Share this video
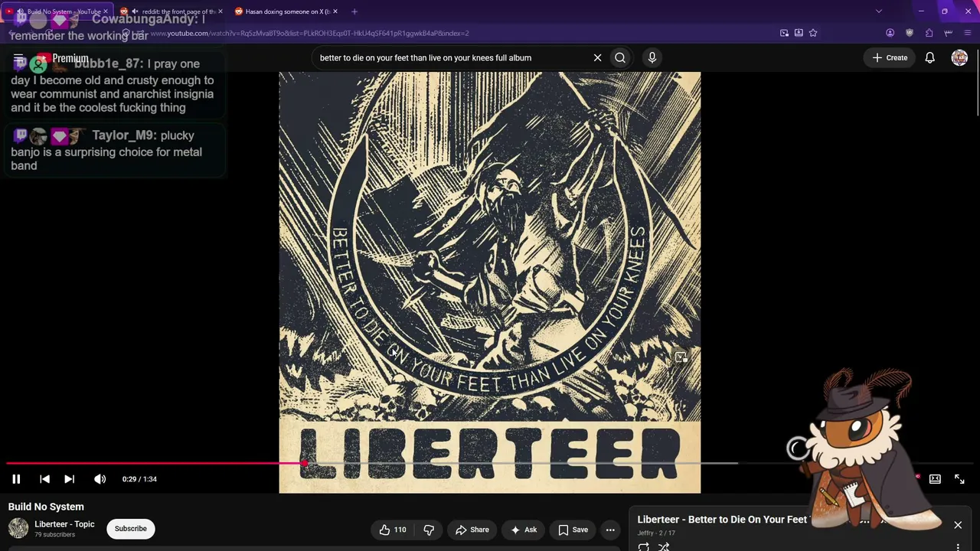 472,530
